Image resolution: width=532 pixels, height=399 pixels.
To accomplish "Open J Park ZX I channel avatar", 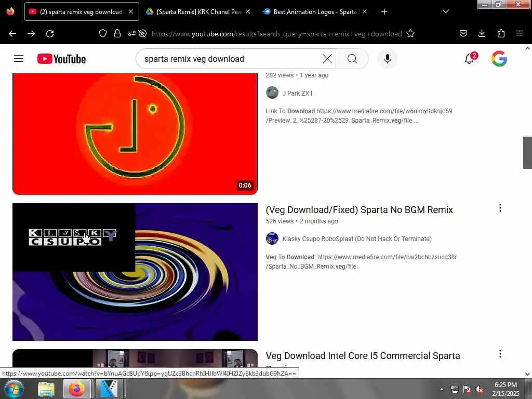I will pyautogui.click(x=272, y=92).
